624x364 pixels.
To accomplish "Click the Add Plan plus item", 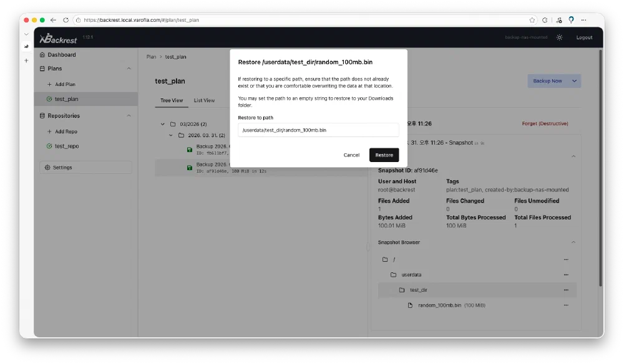I will coord(65,84).
